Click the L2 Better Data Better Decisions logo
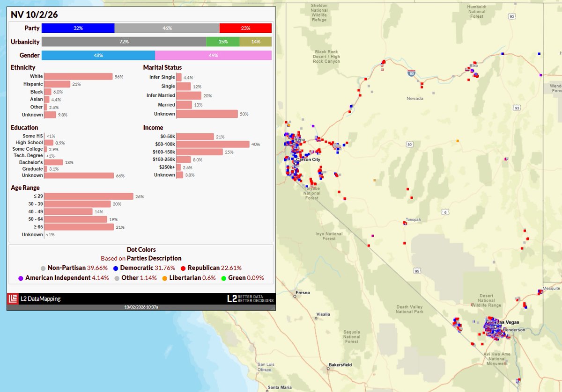Image resolution: width=562 pixels, height=392 pixels. [250, 298]
